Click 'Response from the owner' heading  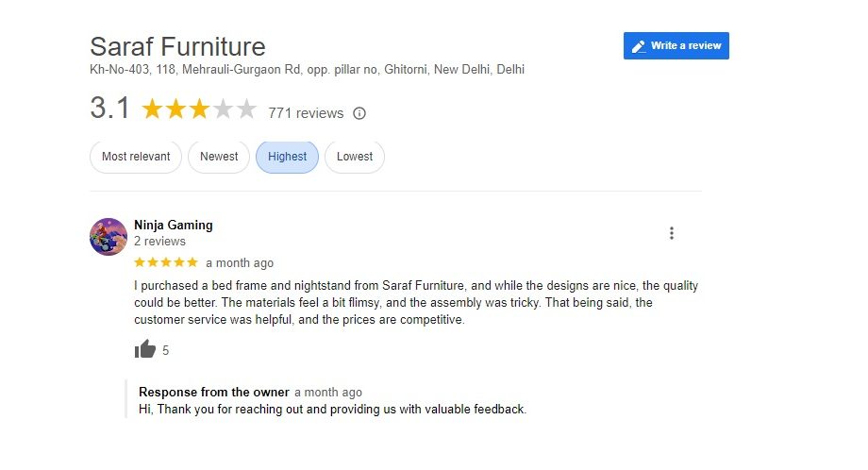213,392
